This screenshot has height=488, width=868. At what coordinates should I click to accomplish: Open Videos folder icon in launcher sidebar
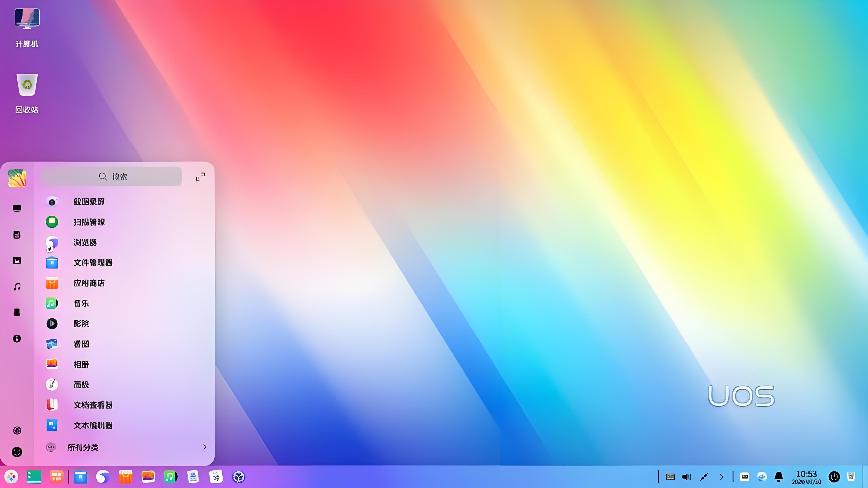coord(17,312)
